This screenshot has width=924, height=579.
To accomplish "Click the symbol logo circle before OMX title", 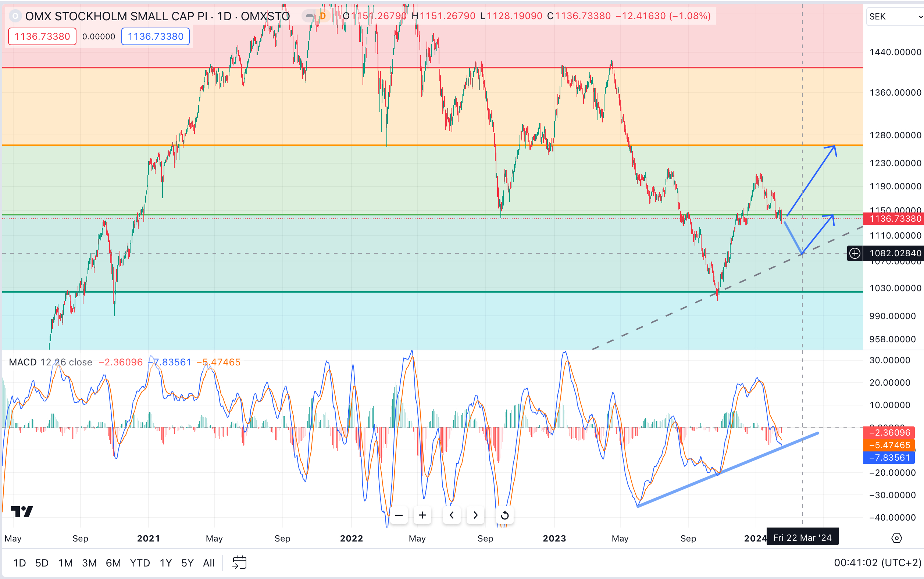I will [x=15, y=16].
